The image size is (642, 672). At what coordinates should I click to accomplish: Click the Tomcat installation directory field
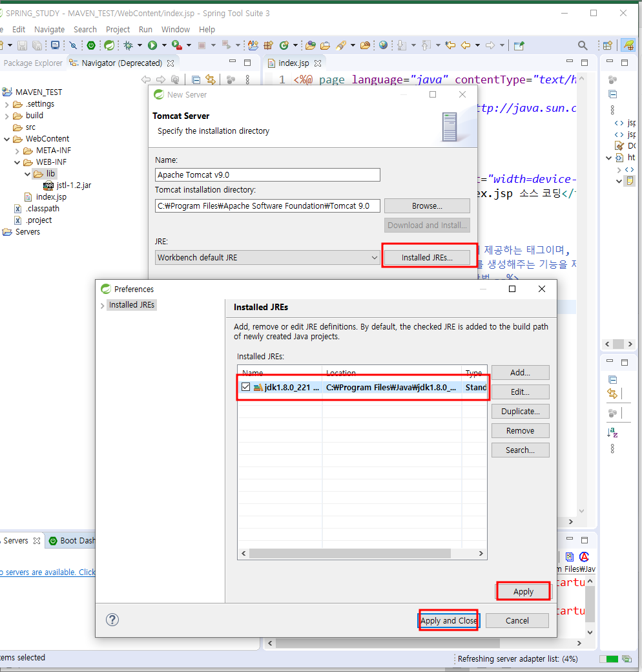tap(267, 205)
